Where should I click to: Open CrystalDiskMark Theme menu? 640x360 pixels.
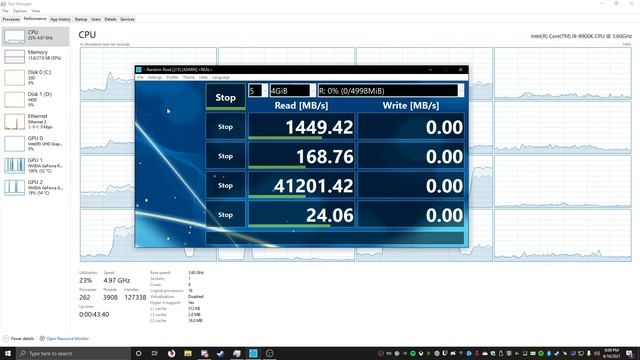(x=189, y=77)
